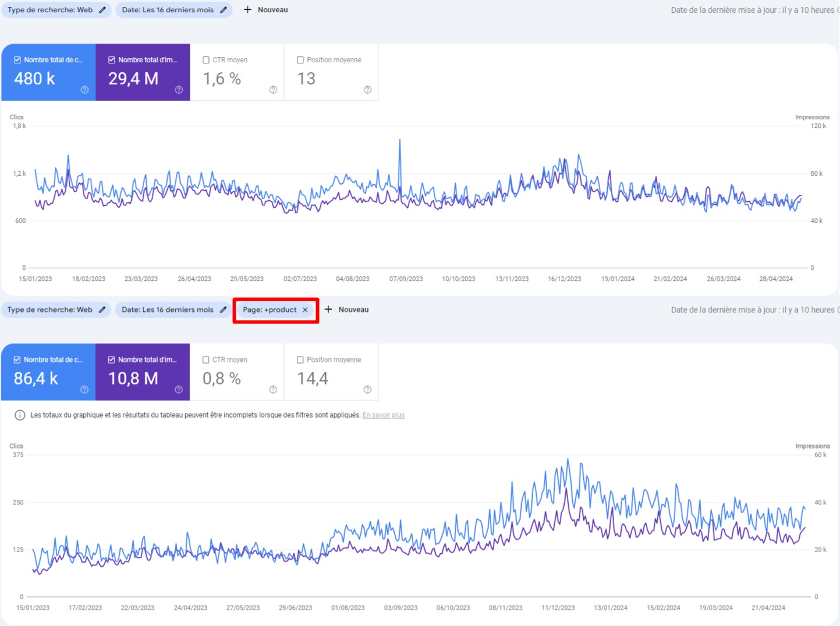Open the 'En savoir plus' link
Viewport: 840px width, 626px height.
point(384,415)
